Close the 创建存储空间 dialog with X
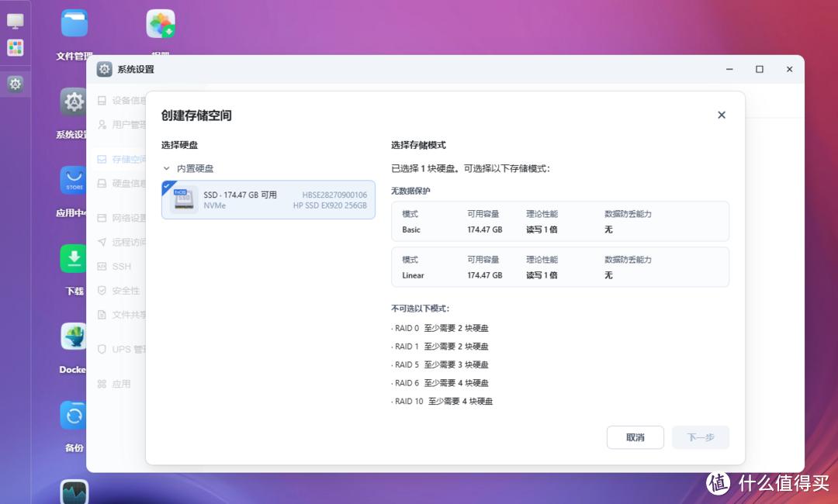838x504 pixels. point(721,115)
